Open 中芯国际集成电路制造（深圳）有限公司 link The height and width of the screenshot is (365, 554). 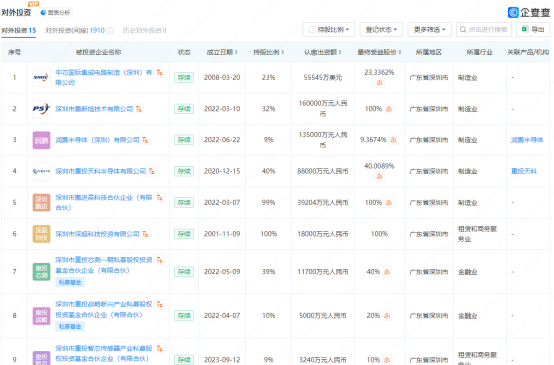[104, 77]
